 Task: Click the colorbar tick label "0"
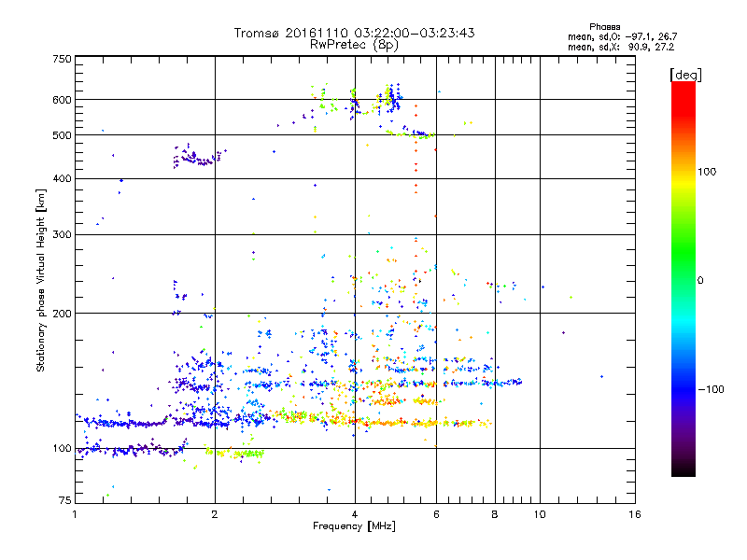(x=700, y=280)
